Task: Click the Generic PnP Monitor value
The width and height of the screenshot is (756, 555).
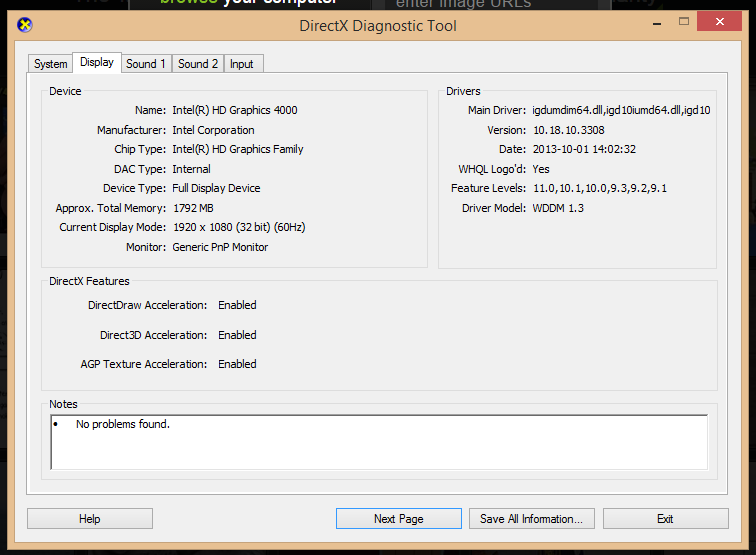Action: pos(220,247)
